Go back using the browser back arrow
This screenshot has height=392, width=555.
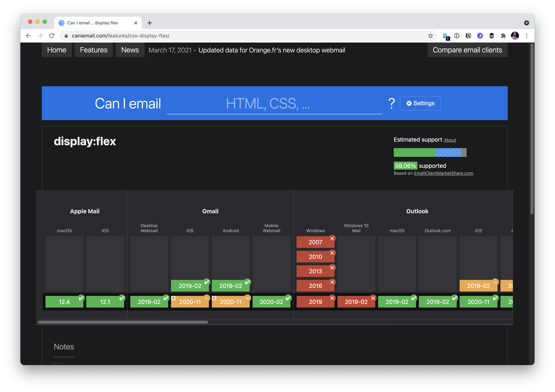[x=28, y=36]
